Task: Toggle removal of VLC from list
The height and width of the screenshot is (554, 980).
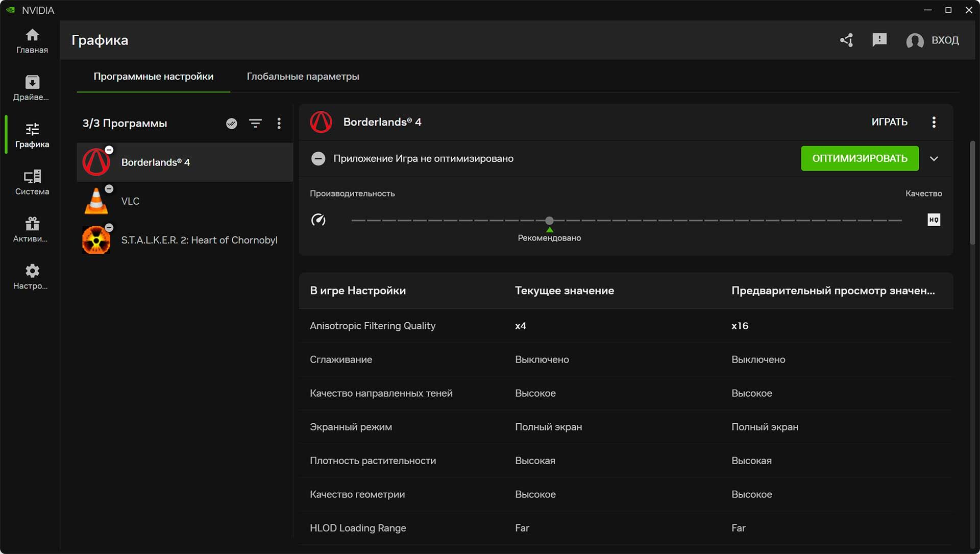Action: pos(109,188)
